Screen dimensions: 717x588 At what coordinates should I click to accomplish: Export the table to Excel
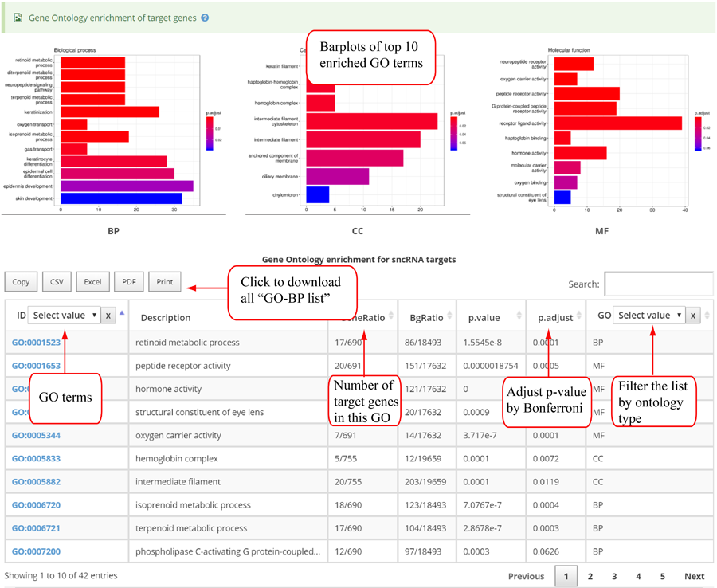92,282
